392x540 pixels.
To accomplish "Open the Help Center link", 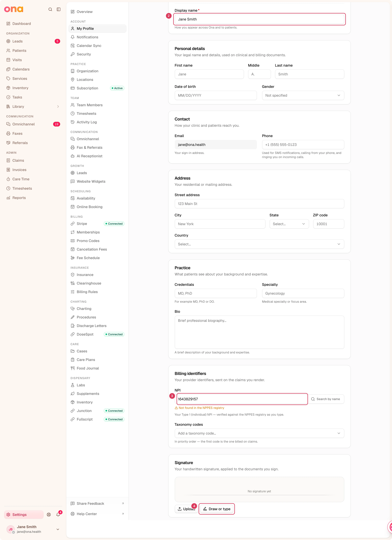I will click(97, 514).
